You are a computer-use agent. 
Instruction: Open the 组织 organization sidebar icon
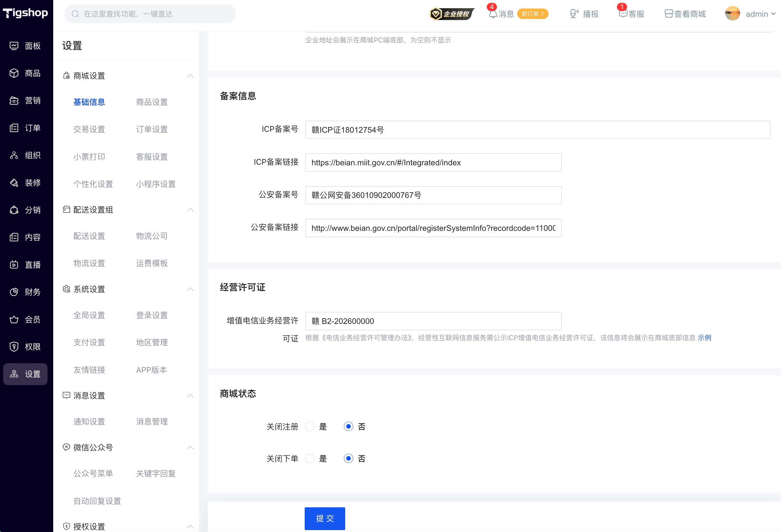14,155
